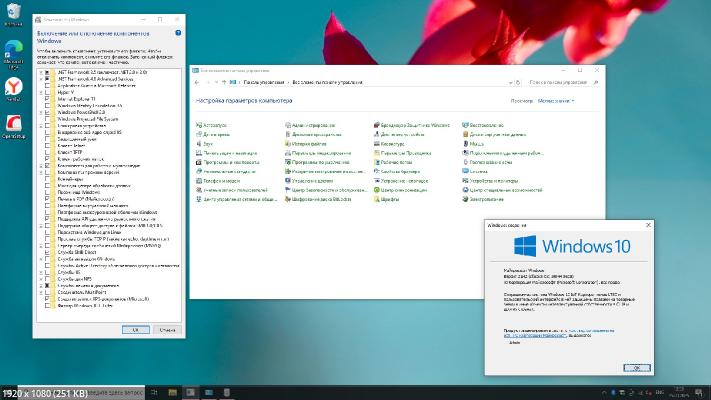Expand the MSMQ server node
Image resolution: width=711 pixels, height=400 pixels.
[41, 245]
